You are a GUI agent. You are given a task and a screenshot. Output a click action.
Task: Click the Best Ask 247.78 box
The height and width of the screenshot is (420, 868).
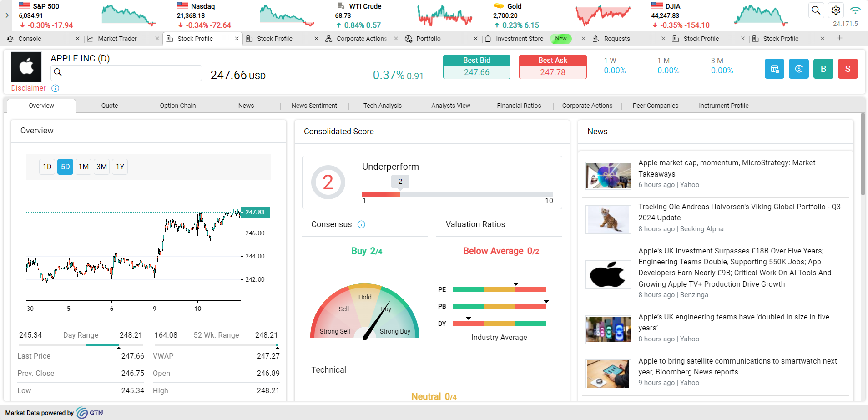point(553,67)
